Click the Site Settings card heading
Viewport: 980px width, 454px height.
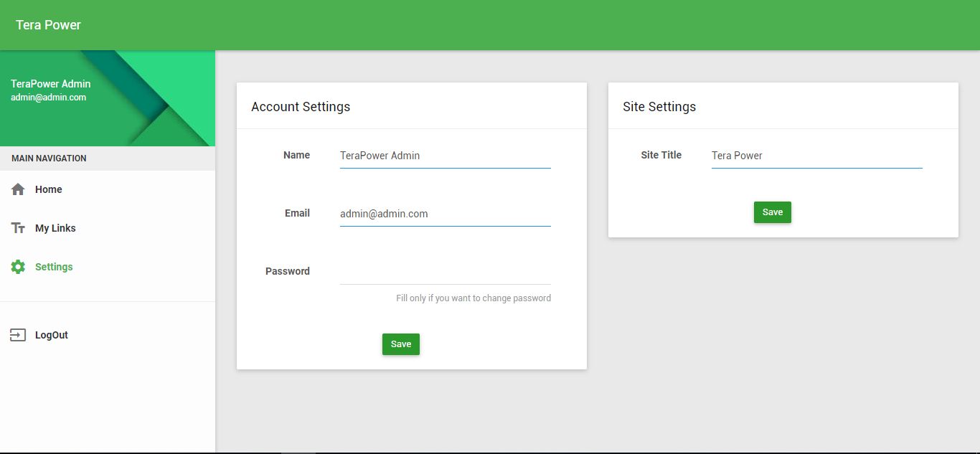tap(659, 106)
